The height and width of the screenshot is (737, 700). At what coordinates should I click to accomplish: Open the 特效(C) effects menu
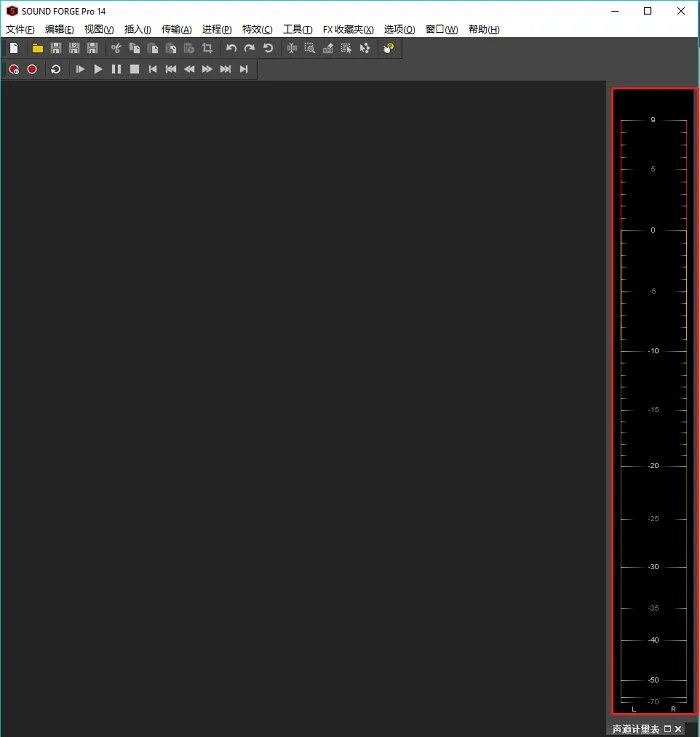pyautogui.click(x=257, y=29)
